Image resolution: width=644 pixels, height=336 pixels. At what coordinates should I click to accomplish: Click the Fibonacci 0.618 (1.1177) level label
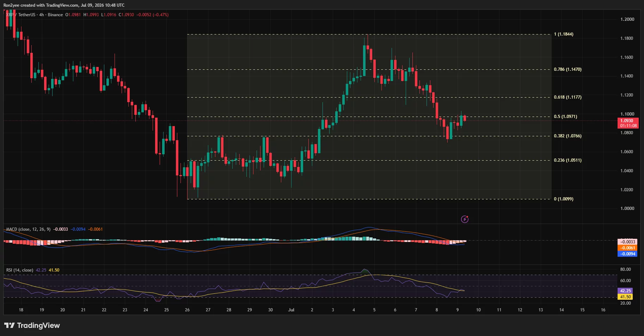pos(568,97)
